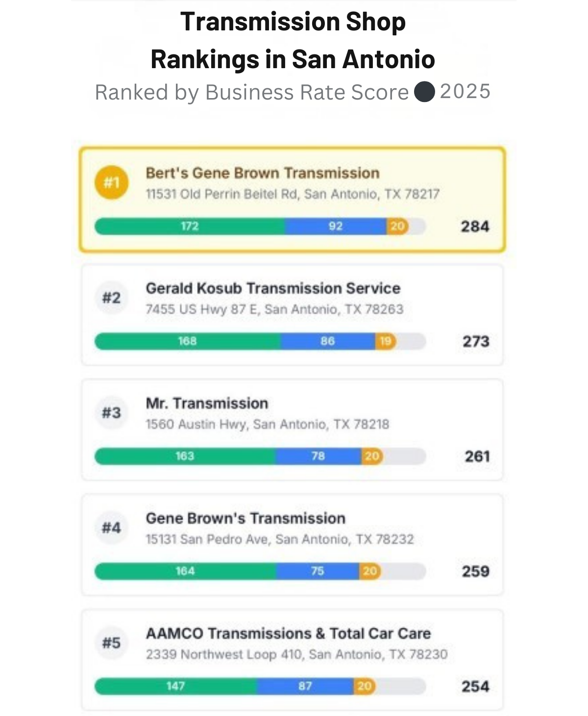Click the 1560 Austin Hwy address

(x=267, y=424)
